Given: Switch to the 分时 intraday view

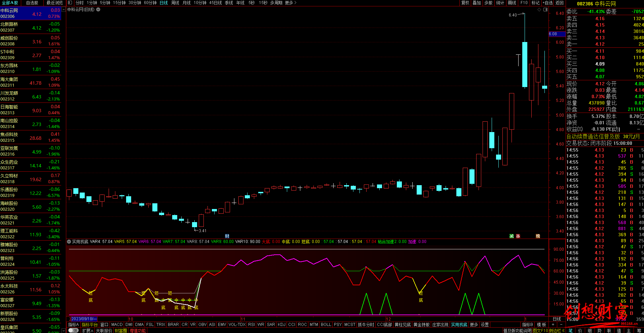Looking at the screenshot, I should pos(80,3).
